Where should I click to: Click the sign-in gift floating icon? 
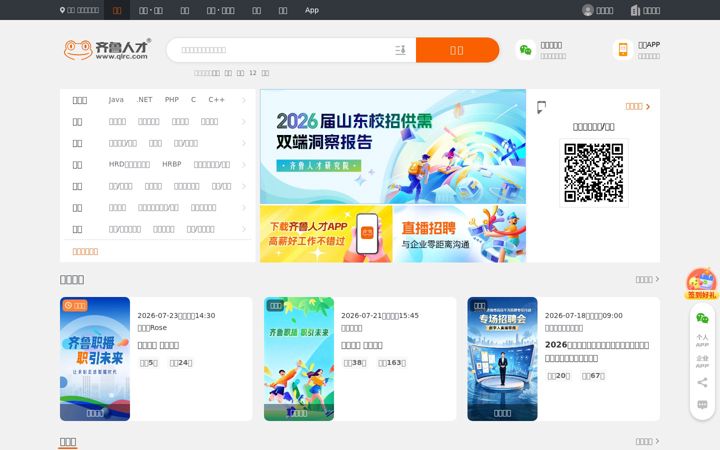click(x=701, y=284)
